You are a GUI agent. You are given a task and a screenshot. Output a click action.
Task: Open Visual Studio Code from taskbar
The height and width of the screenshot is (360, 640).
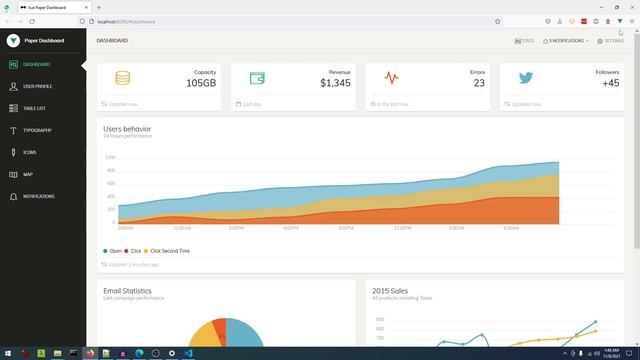[x=188, y=353]
